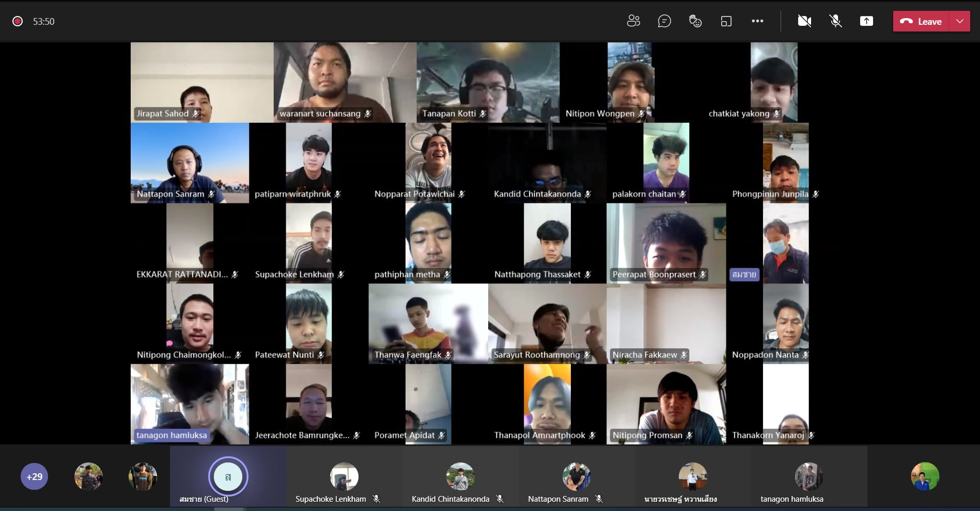Select Supachoke Lenkham avatar in bottom strip
The height and width of the screenshot is (511, 980).
[x=344, y=476]
